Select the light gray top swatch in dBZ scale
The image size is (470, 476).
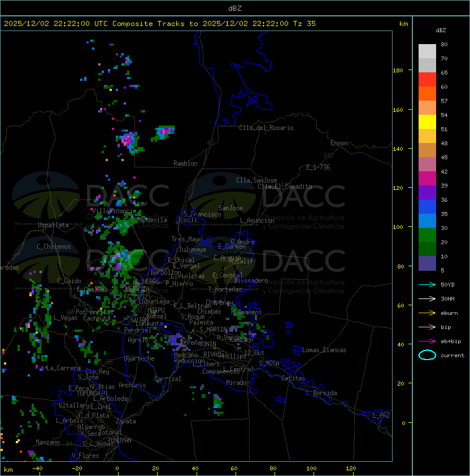click(427, 51)
